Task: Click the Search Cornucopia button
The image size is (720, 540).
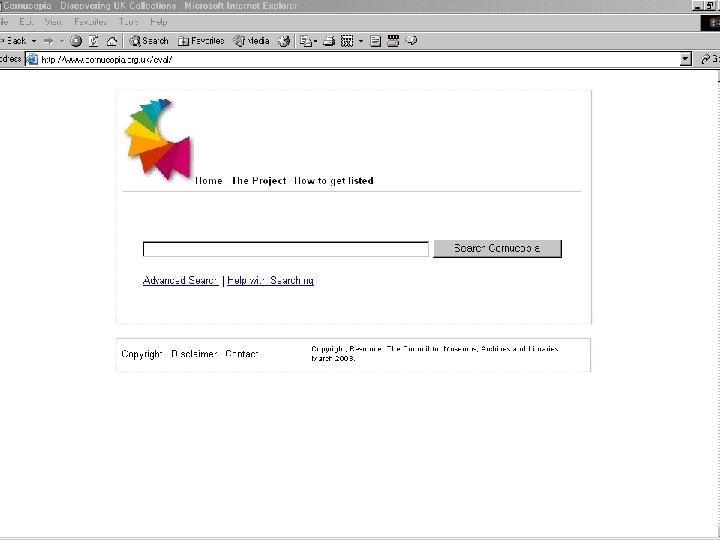Action: [x=497, y=248]
